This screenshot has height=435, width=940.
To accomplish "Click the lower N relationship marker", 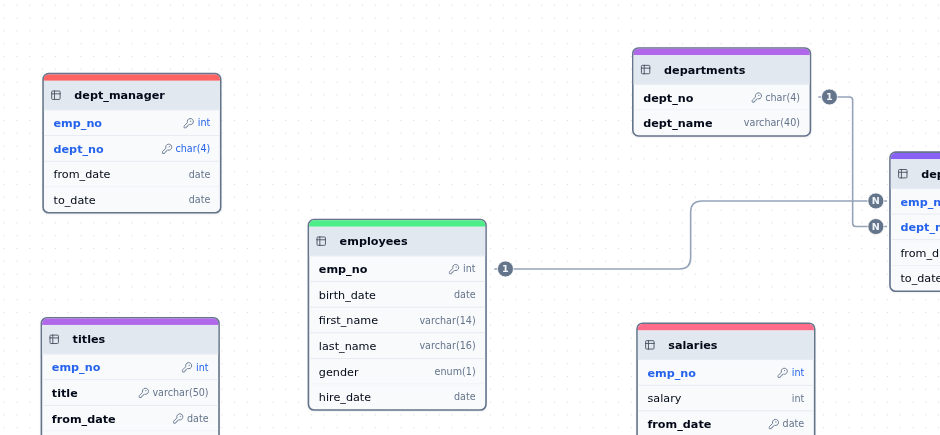I will coord(876,226).
